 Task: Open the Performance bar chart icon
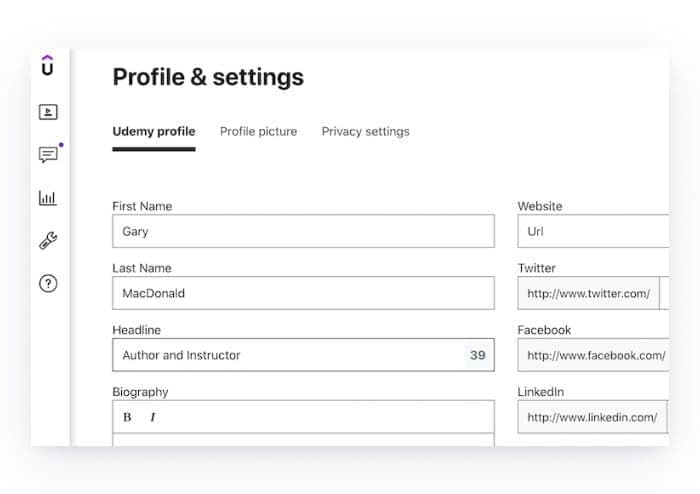pyautogui.click(x=48, y=198)
